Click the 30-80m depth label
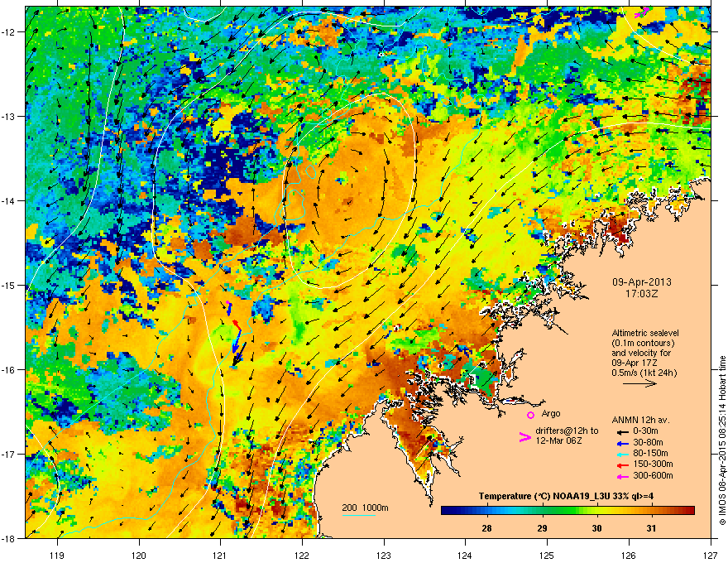The height and width of the screenshot is (563, 728). pos(648,442)
